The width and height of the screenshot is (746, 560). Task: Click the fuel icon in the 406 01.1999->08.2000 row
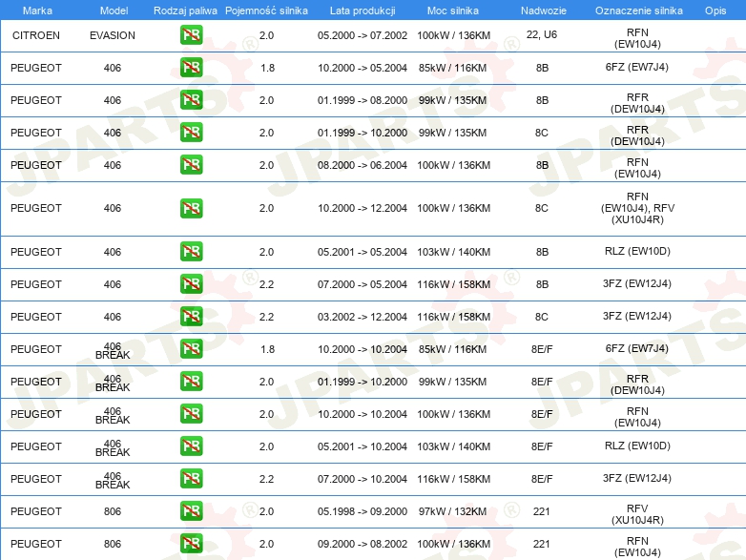coord(191,100)
